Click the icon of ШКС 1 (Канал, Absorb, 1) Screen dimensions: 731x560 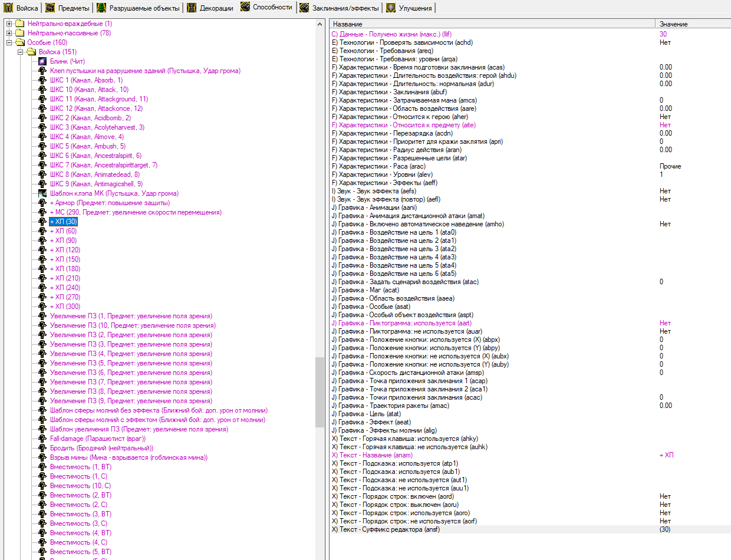pos(42,80)
